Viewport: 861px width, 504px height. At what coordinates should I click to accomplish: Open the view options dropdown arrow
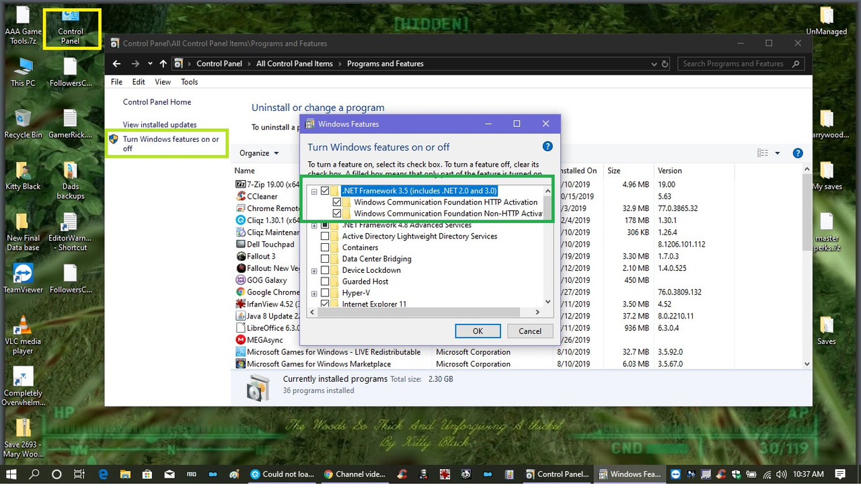coord(778,153)
